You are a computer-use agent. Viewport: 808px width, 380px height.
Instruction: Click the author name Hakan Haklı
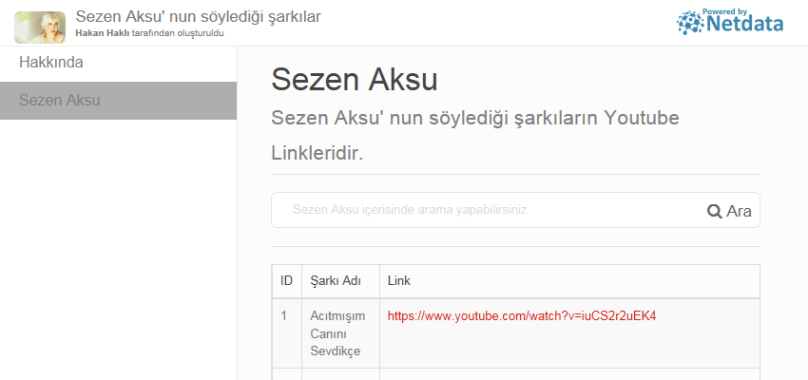pos(103,34)
